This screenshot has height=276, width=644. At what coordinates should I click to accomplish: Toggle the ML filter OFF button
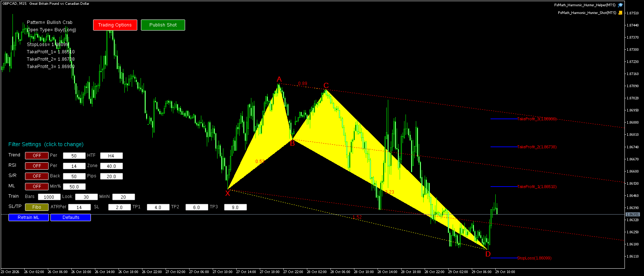[x=37, y=187]
